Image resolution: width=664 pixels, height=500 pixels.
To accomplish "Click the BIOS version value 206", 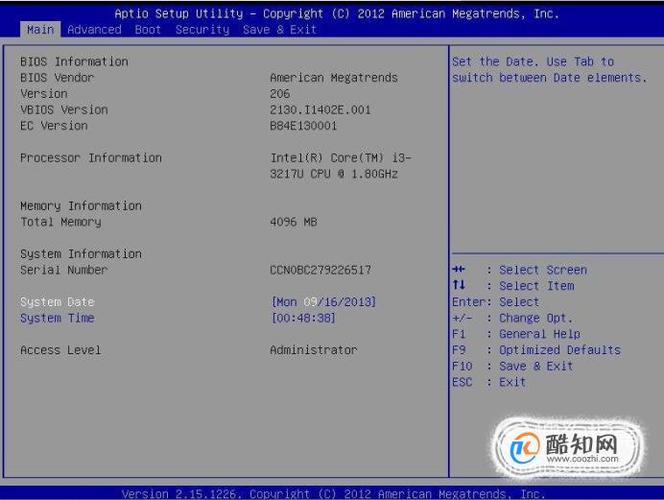I will [280, 94].
